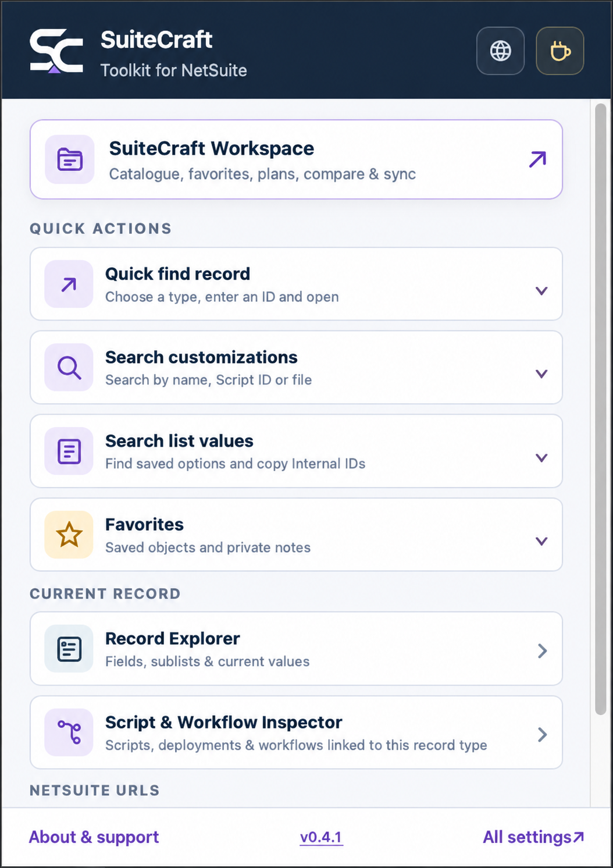This screenshot has height=868, width=613.
Task: Expand the Quick find record chevron
Action: coord(541,291)
